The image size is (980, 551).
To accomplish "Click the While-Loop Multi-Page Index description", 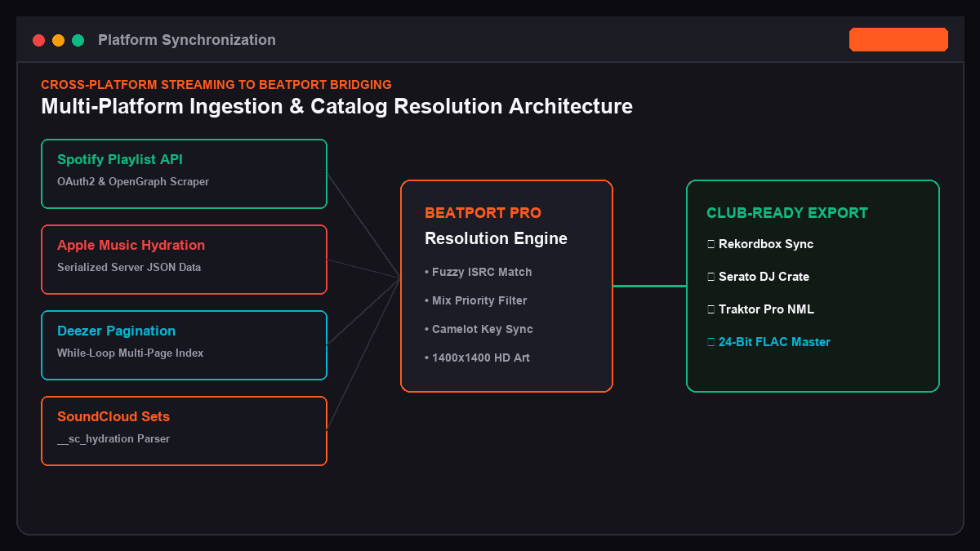I will click(131, 353).
